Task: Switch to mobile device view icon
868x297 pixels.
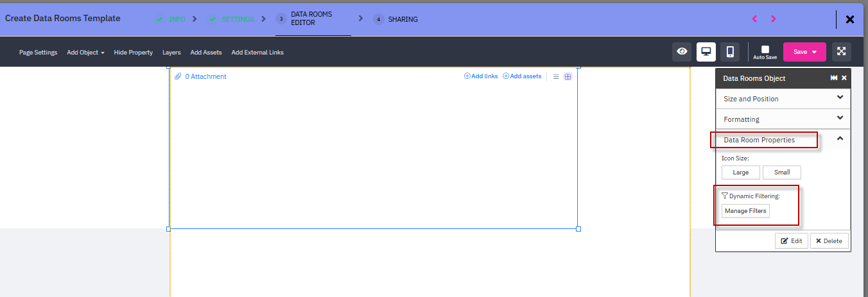Action: pos(730,52)
